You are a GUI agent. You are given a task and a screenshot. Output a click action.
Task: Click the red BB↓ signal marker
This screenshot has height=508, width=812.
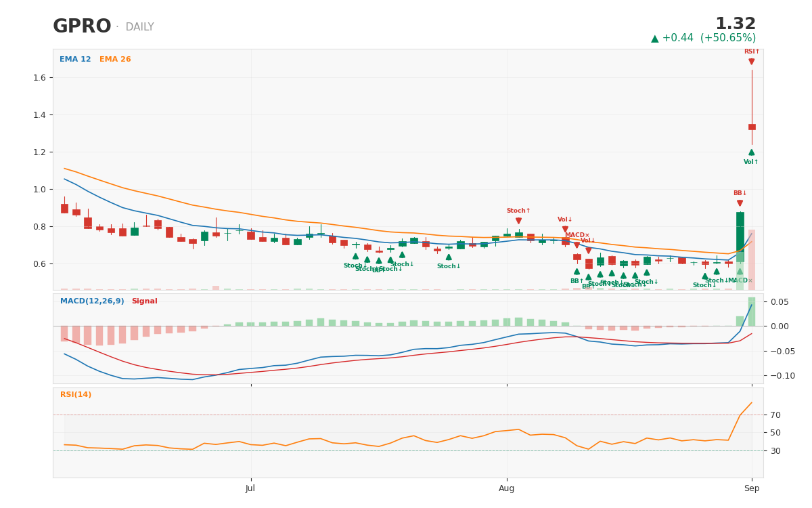click(x=740, y=203)
